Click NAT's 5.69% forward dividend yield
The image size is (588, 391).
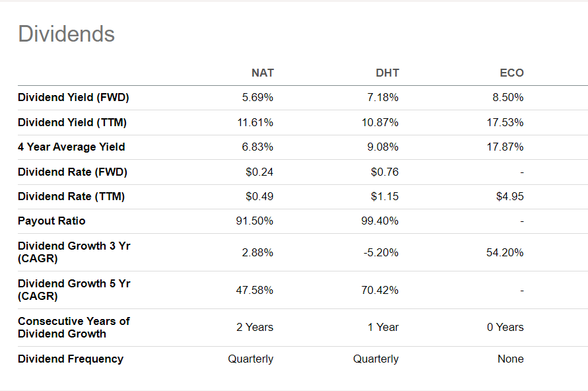(x=257, y=97)
